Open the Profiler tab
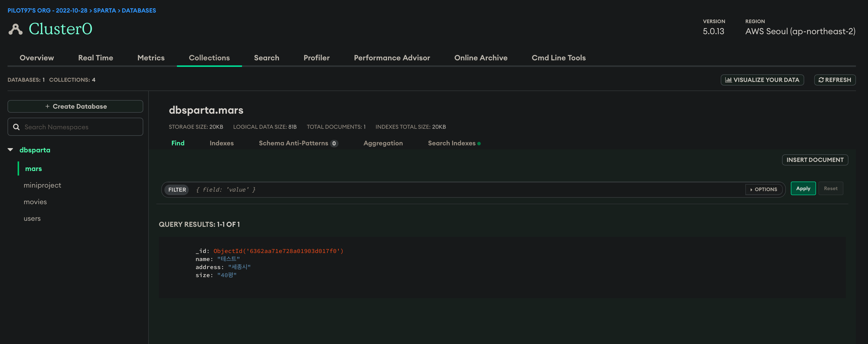Viewport: 868px width, 344px height. pyautogui.click(x=316, y=58)
